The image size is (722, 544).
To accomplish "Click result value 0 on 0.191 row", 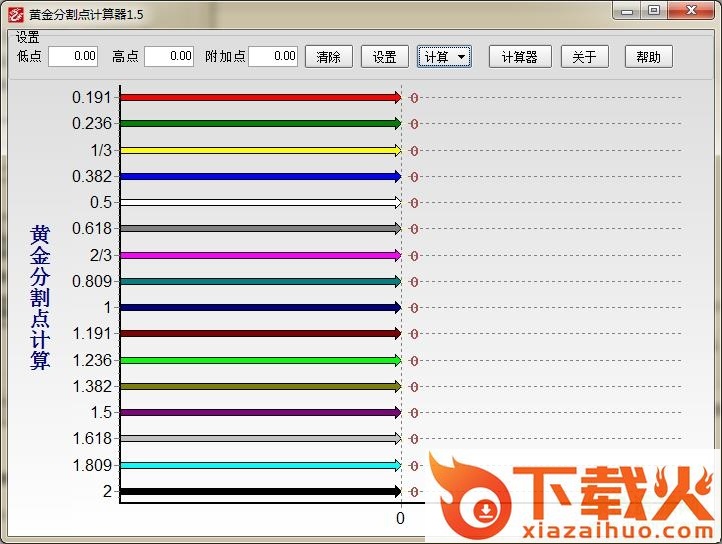I will tap(414, 98).
